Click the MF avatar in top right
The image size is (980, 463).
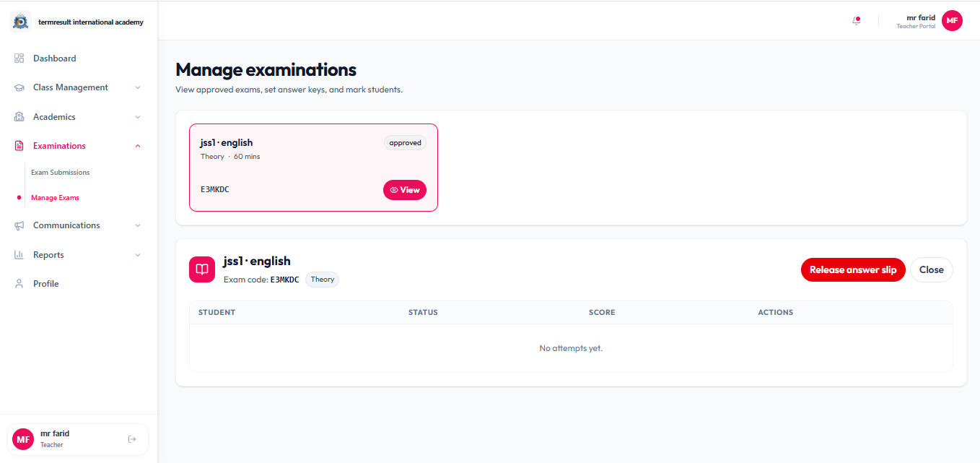(952, 21)
